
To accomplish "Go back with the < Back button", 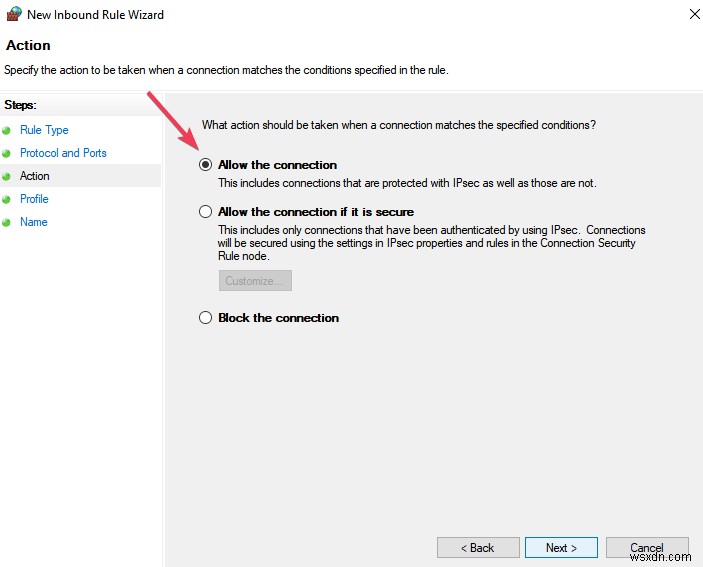I will [x=478, y=548].
